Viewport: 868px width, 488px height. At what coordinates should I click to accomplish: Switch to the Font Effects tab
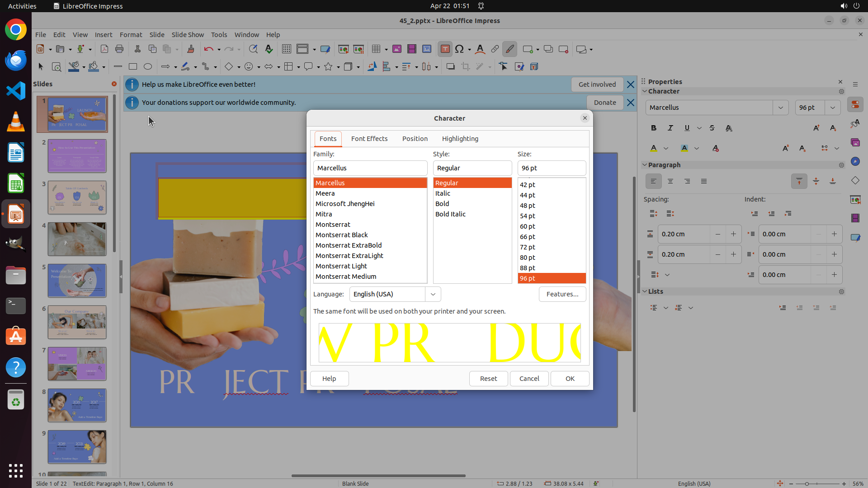pyautogui.click(x=369, y=139)
